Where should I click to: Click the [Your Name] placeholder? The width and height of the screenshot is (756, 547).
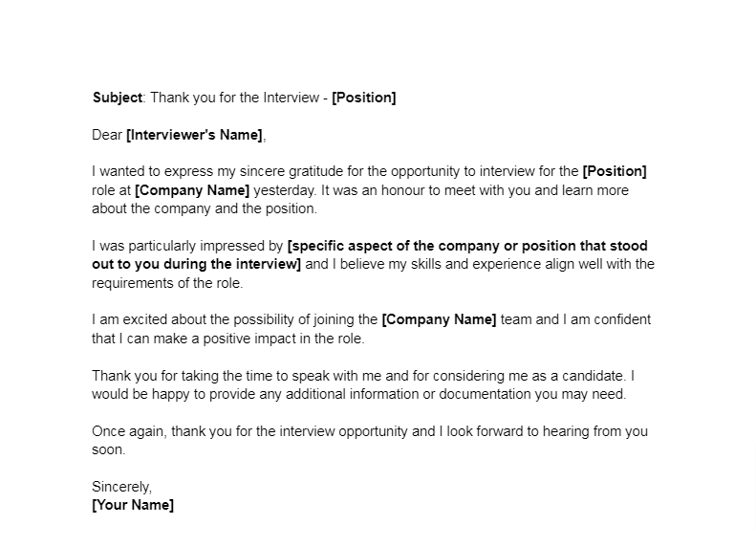pos(133,505)
